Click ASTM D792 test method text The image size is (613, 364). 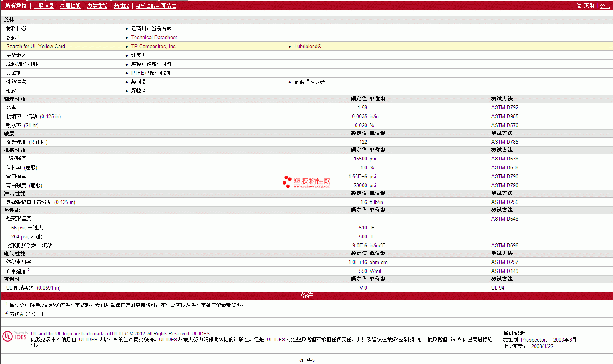(x=505, y=108)
